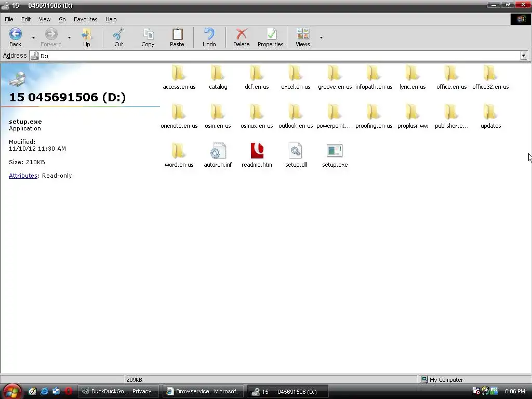Select the access.en-us folder
This screenshot has width=532, height=399.
pyautogui.click(x=179, y=77)
